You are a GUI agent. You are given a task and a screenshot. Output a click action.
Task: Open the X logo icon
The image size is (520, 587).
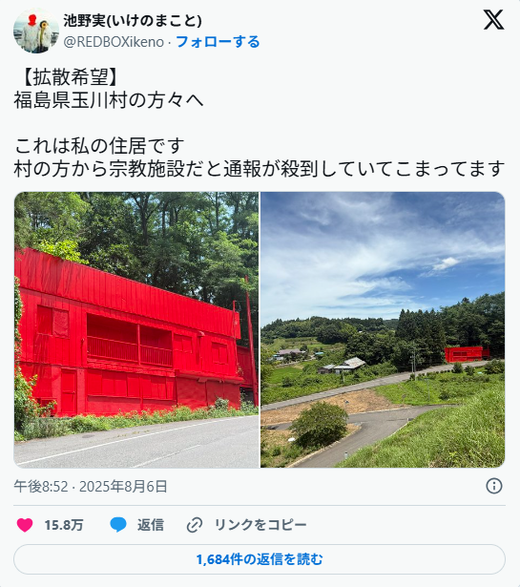tap(493, 20)
